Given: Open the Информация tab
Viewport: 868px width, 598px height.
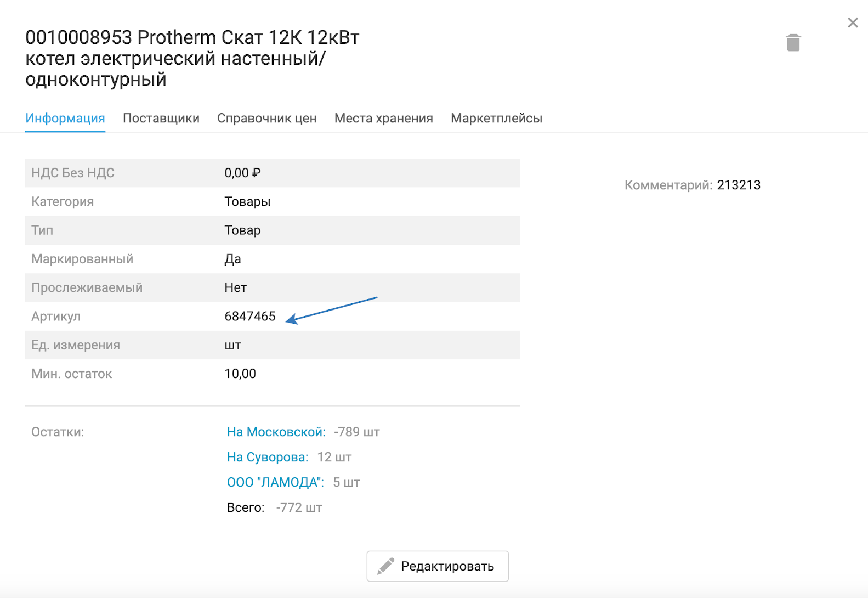Looking at the screenshot, I should click(x=65, y=118).
